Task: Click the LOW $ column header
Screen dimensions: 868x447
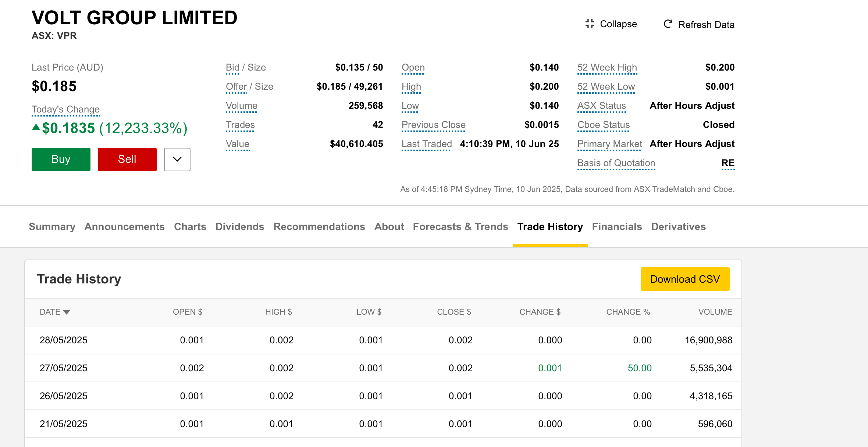Action: (x=369, y=312)
